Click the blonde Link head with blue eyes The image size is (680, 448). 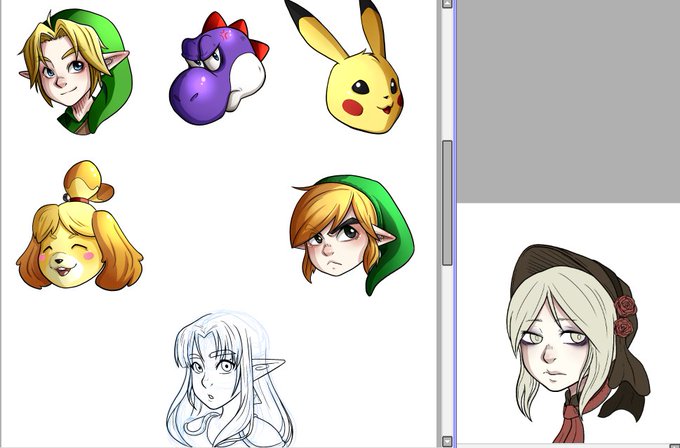(x=75, y=72)
